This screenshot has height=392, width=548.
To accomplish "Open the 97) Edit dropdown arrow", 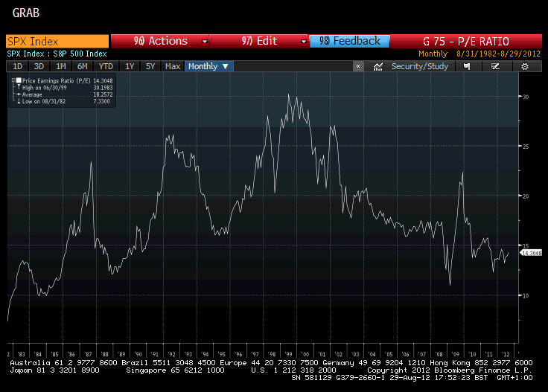I will pos(303,42).
